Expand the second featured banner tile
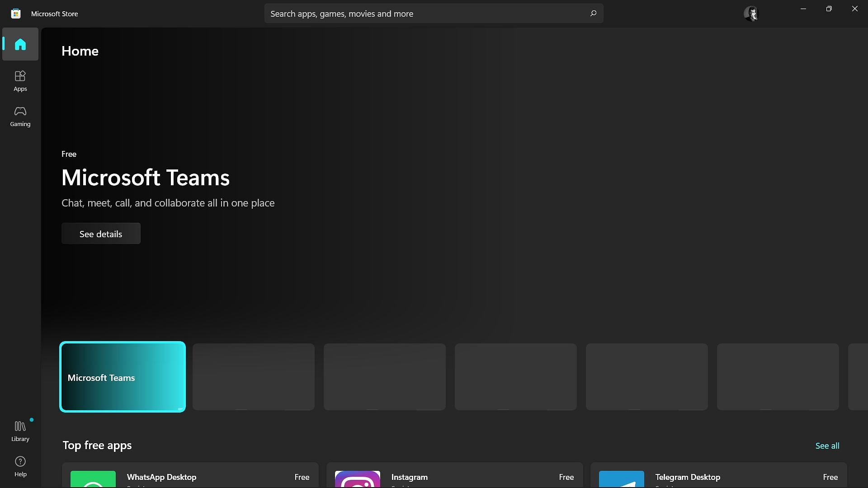 253,376
